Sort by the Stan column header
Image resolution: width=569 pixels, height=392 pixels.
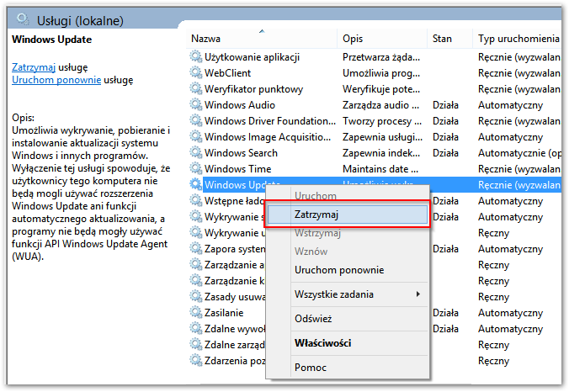450,39
